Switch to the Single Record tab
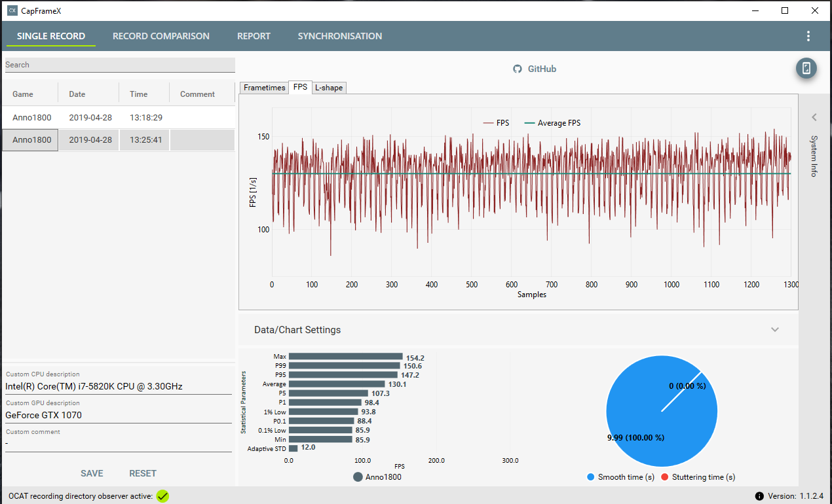Viewport: 832px width, 504px height. click(51, 36)
